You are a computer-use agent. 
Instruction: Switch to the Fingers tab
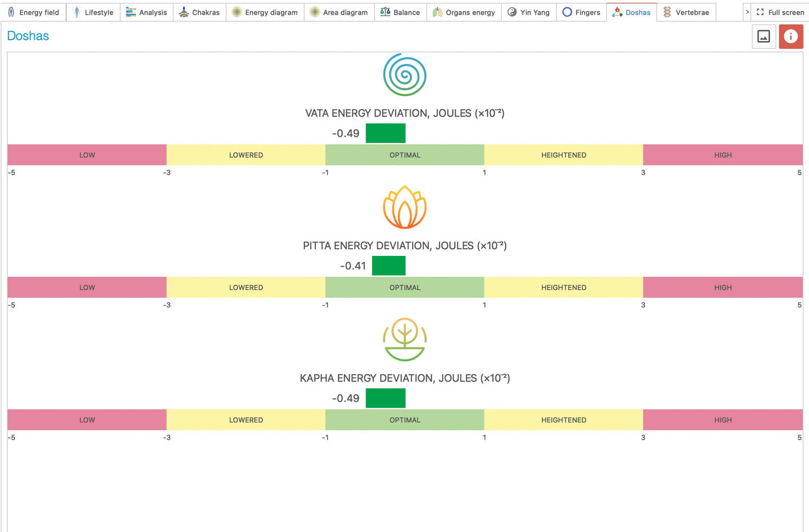pos(581,12)
